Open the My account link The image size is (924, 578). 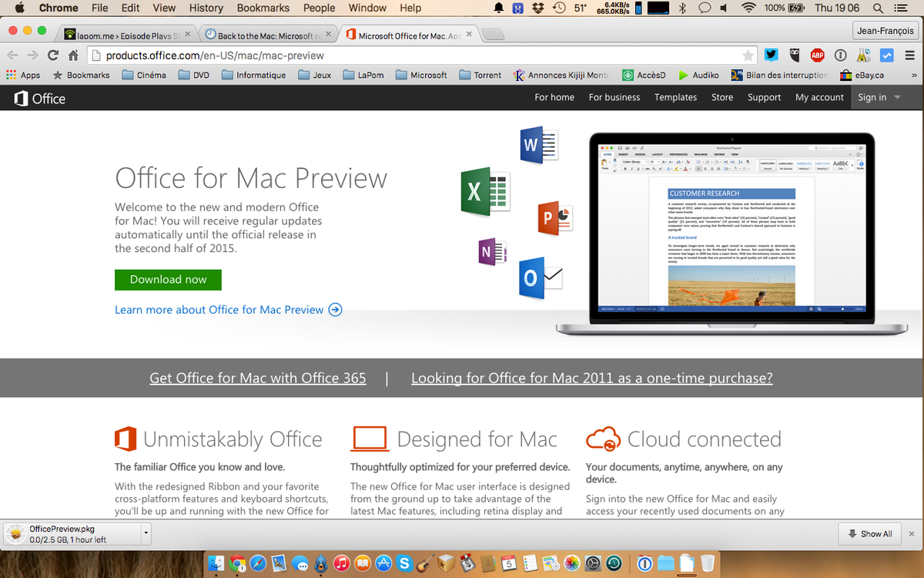pyautogui.click(x=819, y=97)
